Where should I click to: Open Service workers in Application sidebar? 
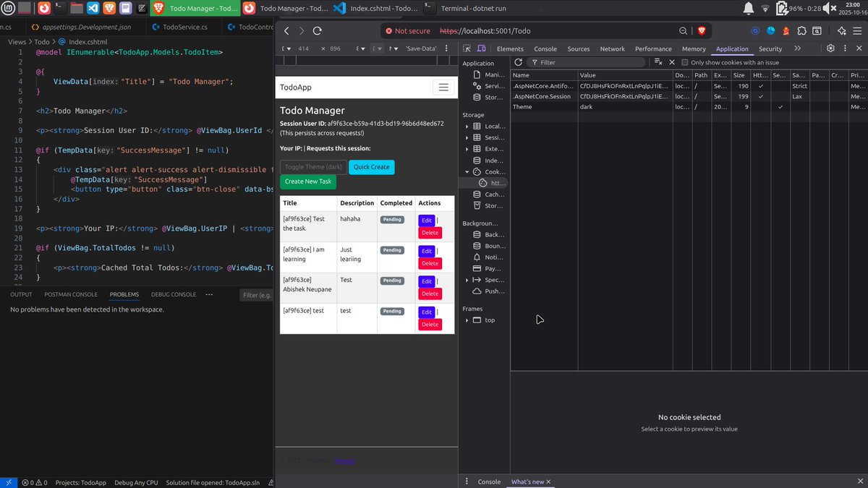(490, 86)
